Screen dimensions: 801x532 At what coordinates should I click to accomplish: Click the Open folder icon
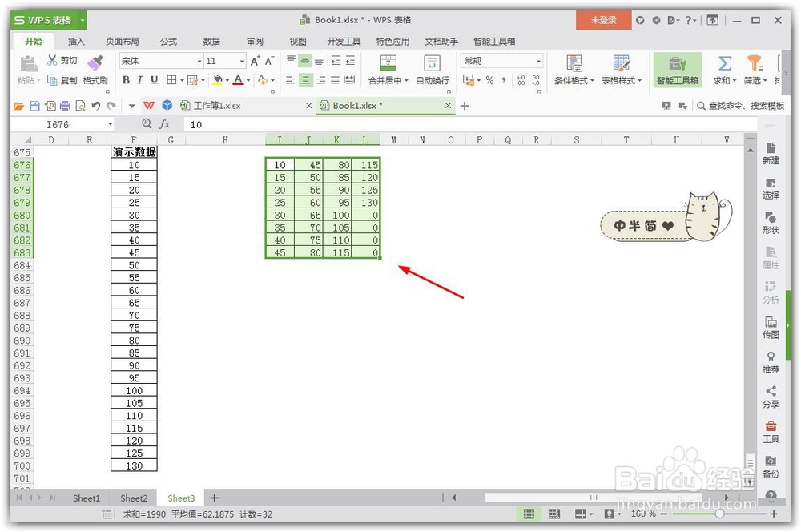click(x=19, y=106)
